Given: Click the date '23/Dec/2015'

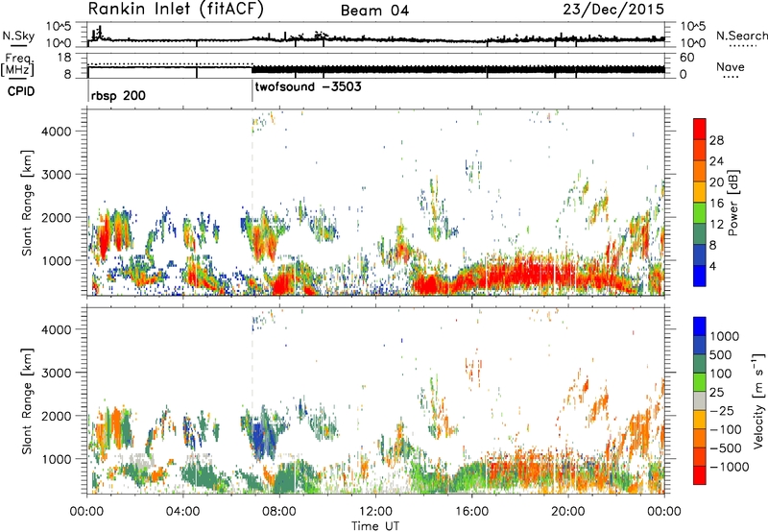Looking at the screenshot, I should [x=613, y=9].
